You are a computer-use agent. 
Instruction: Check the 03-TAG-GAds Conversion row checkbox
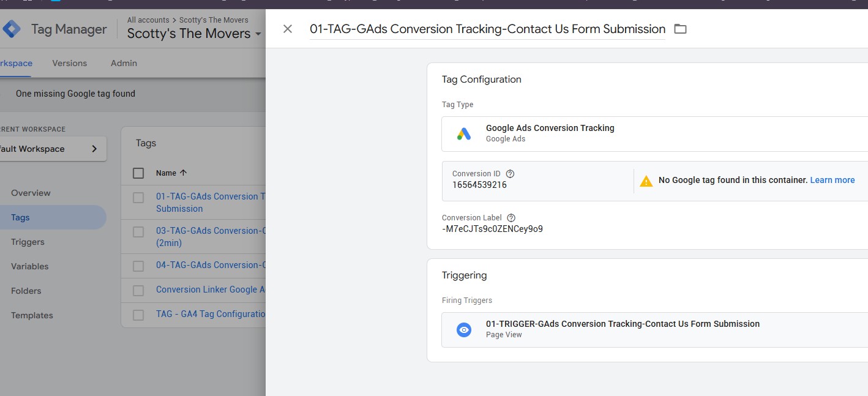coord(138,232)
